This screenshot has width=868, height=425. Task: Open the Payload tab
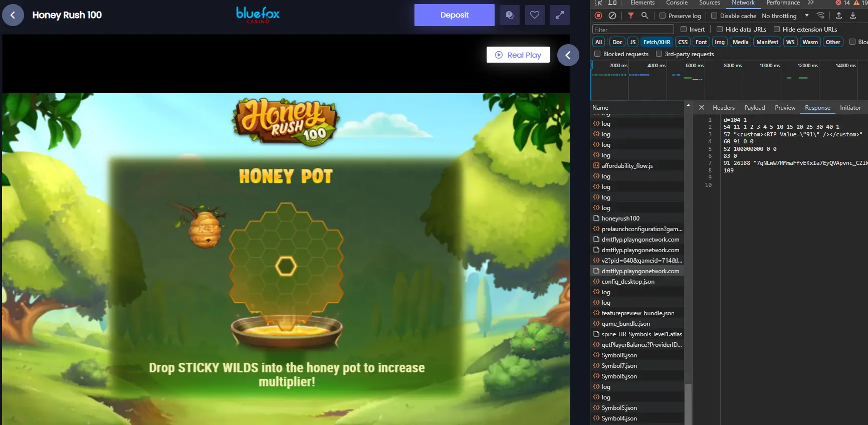[755, 108]
